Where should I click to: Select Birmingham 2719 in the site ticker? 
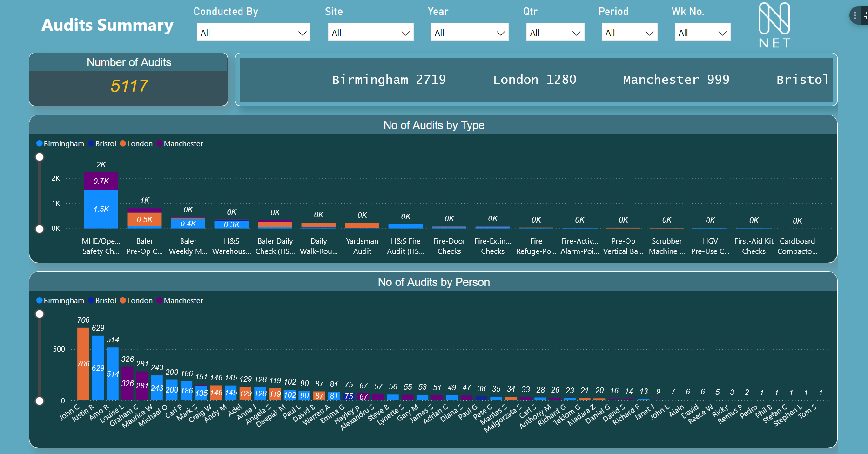(389, 79)
